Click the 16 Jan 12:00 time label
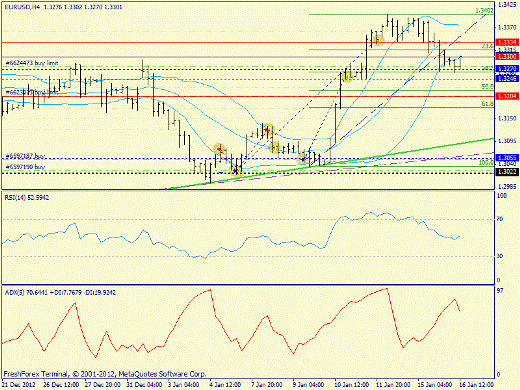Screen dimensions: 520x390 477,384
